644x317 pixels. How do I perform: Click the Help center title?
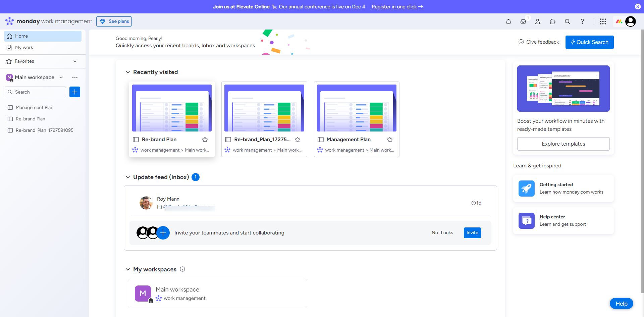[552, 217]
